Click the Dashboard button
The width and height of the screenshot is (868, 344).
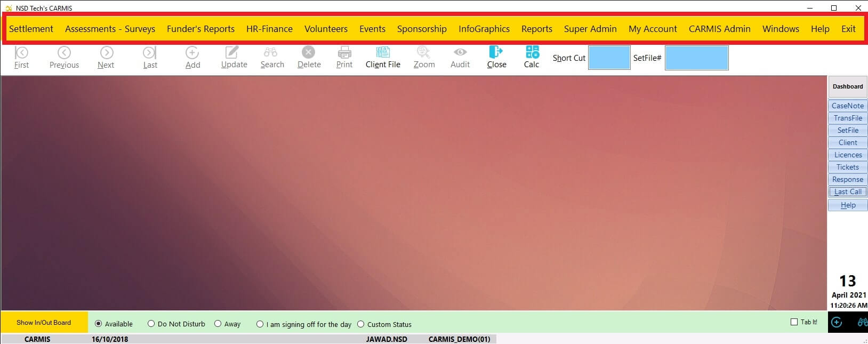click(x=848, y=86)
